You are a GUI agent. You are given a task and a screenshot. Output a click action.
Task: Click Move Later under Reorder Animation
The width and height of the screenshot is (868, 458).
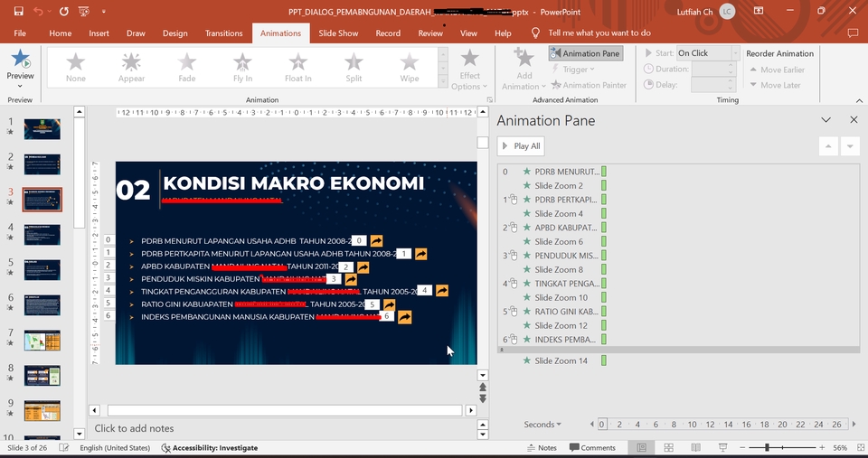click(x=775, y=85)
